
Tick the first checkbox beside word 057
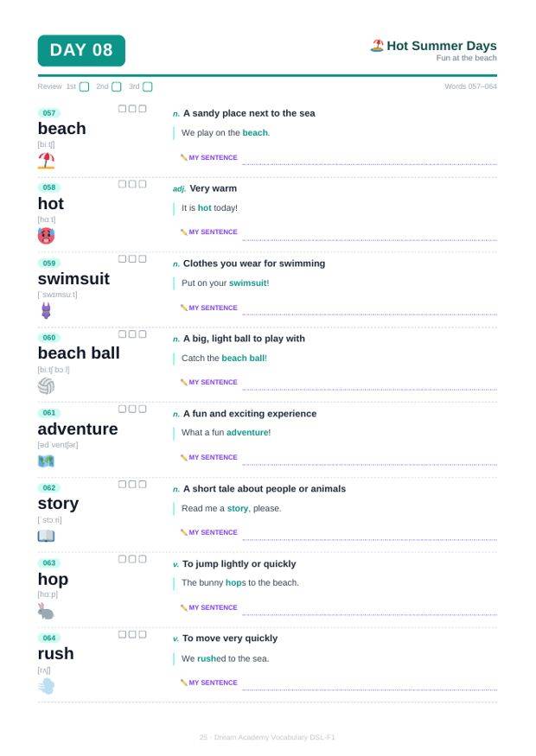point(122,109)
